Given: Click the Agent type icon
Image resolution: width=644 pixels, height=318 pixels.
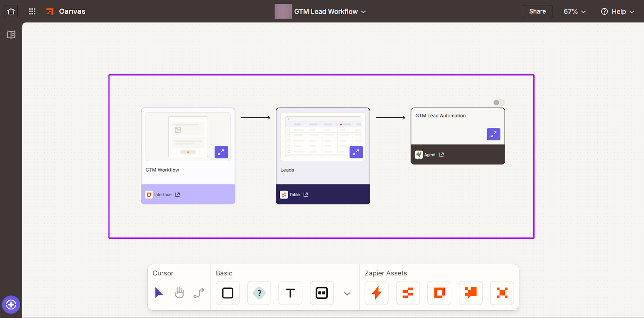Looking at the screenshot, I should [x=419, y=154].
